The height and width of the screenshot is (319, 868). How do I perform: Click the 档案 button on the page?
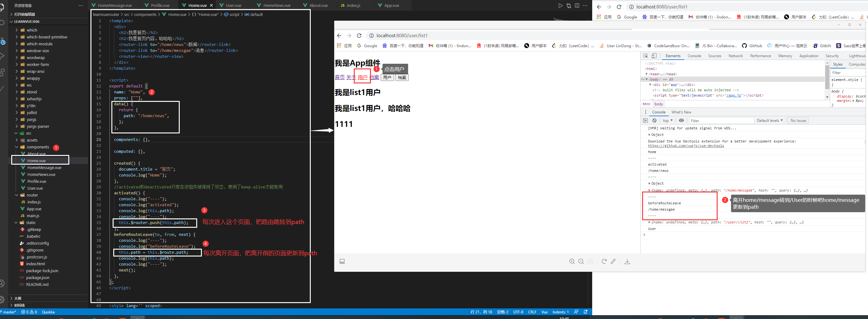(x=402, y=77)
